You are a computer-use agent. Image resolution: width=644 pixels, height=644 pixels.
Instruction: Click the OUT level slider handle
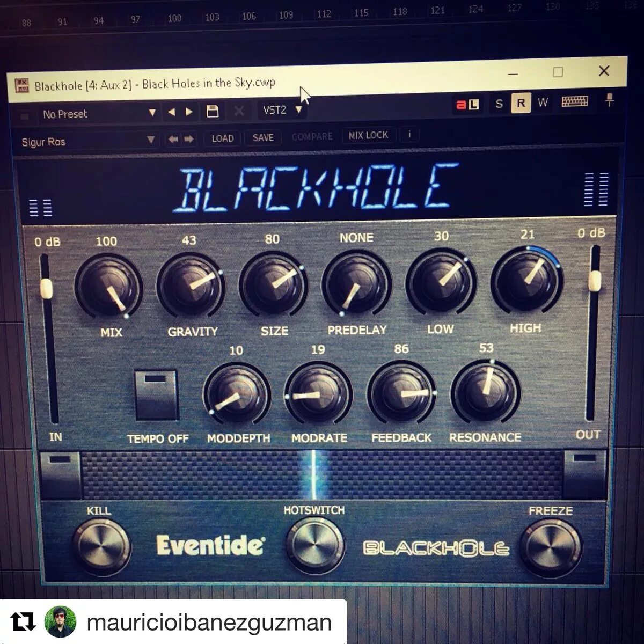tap(595, 281)
